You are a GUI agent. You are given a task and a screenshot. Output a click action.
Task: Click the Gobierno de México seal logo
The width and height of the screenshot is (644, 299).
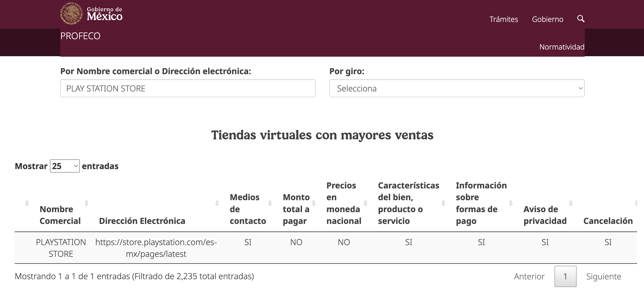72,14
